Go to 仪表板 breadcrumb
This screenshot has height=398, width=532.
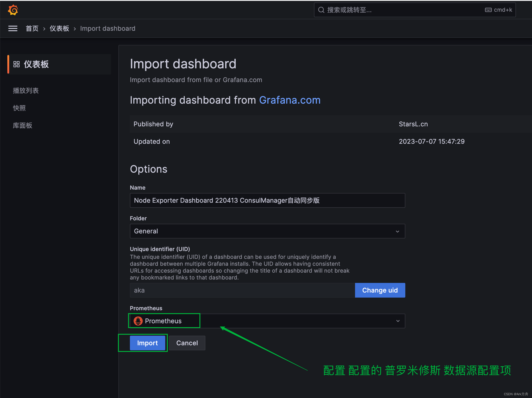(x=59, y=29)
